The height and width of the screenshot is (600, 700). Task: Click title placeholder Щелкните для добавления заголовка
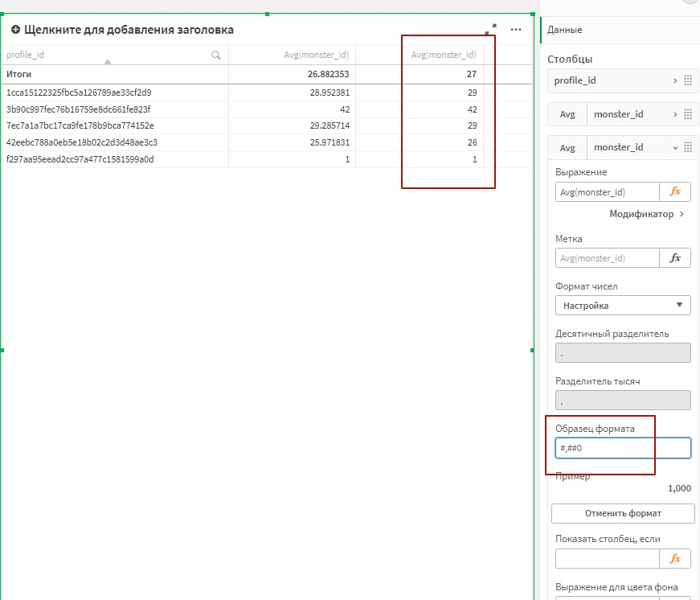[129, 30]
